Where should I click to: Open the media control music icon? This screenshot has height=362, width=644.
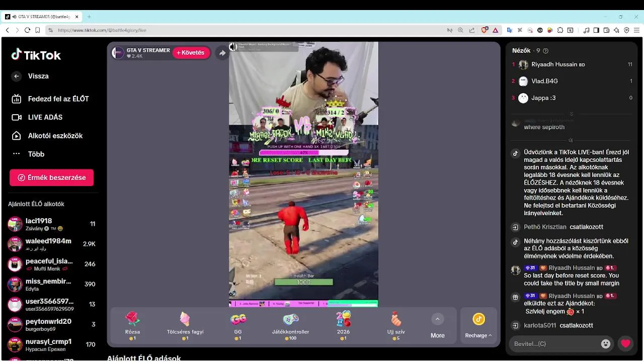(x=587, y=30)
